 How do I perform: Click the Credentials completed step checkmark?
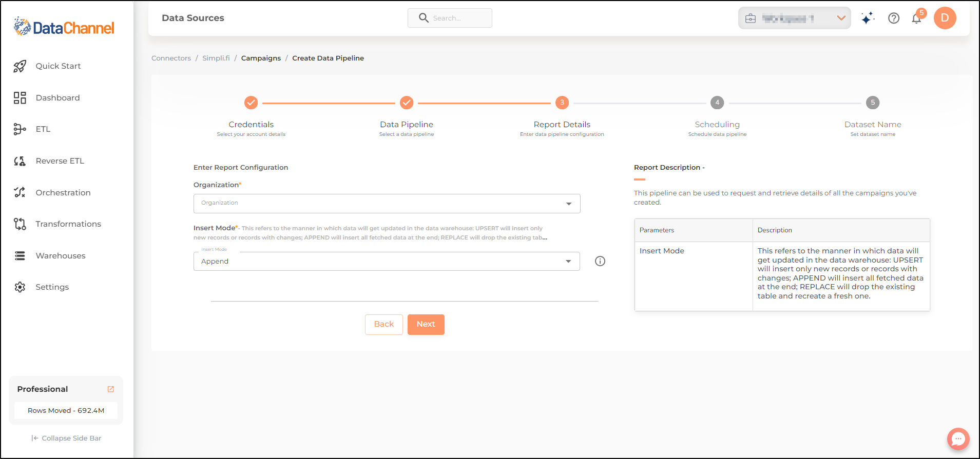coord(251,103)
